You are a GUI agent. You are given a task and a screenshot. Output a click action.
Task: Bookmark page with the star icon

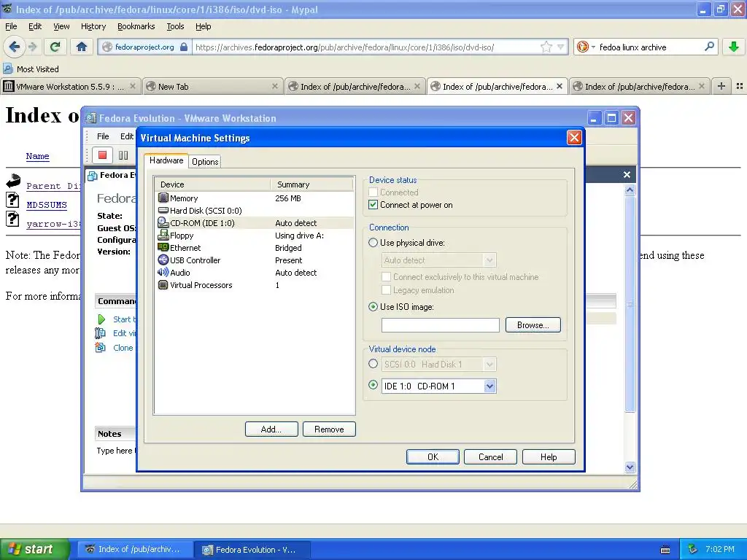pos(546,47)
